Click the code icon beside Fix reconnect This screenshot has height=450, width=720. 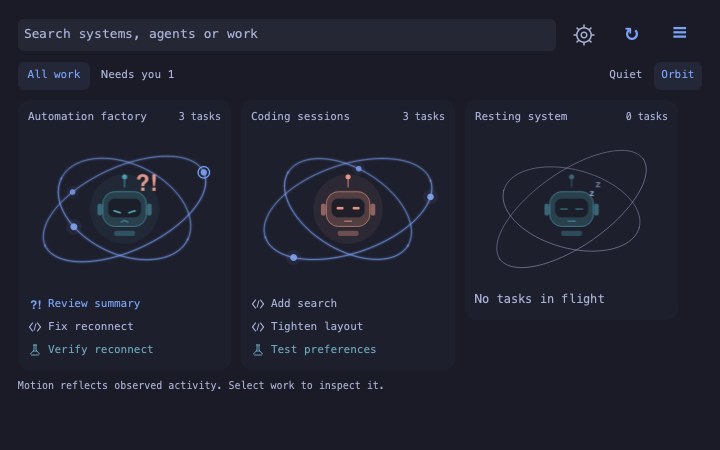click(35, 327)
